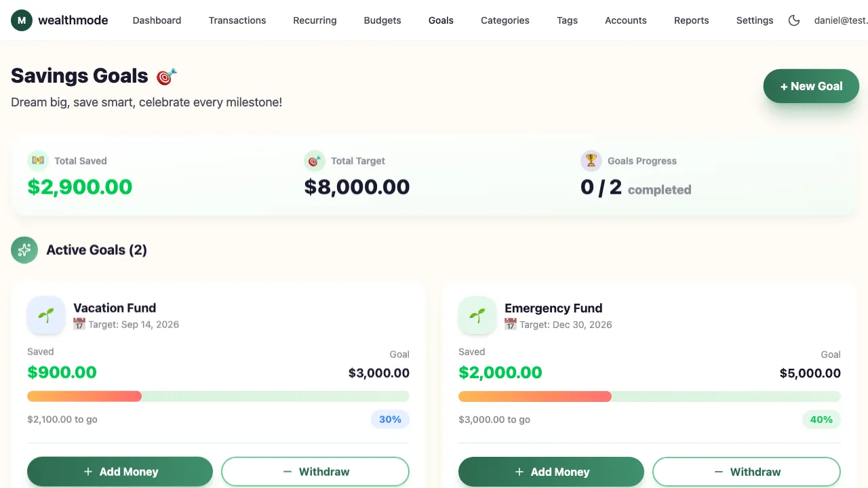The width and height of the screenshot is (868, 488).
Task: Open Settings from the navigation bar
Action: click(x=755, y=20)
